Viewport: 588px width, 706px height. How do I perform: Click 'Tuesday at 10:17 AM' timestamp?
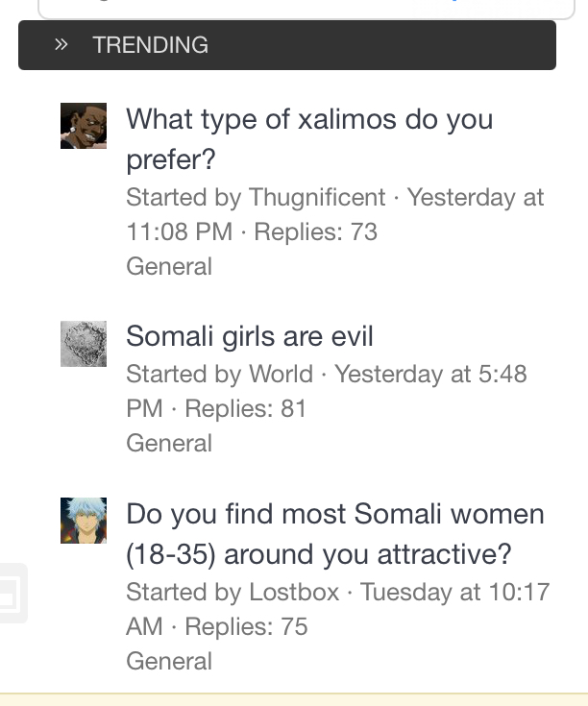[337, 609]
